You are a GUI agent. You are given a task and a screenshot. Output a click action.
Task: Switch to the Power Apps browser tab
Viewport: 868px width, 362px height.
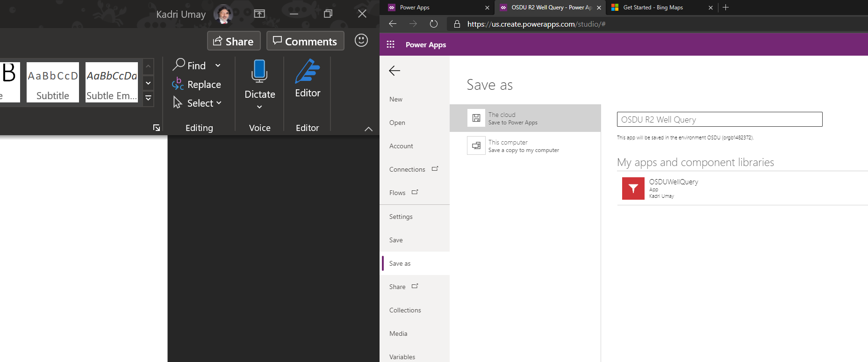[438, 7]
